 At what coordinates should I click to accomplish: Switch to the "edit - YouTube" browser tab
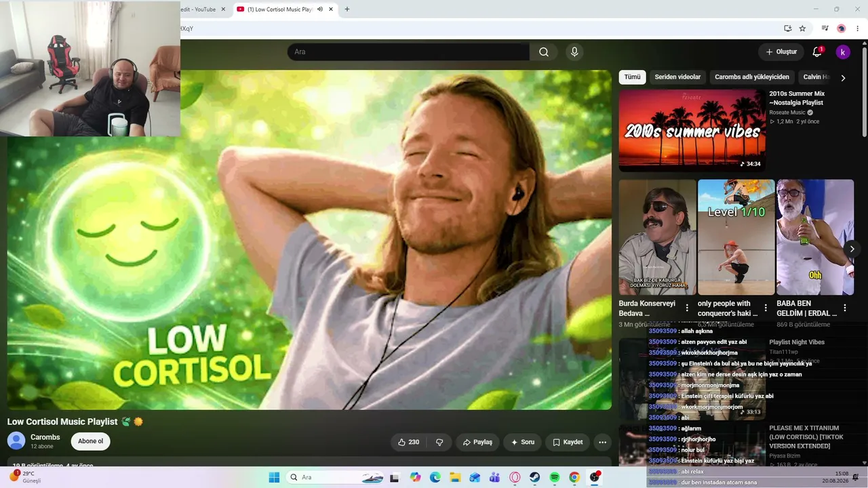coord(198,9)
